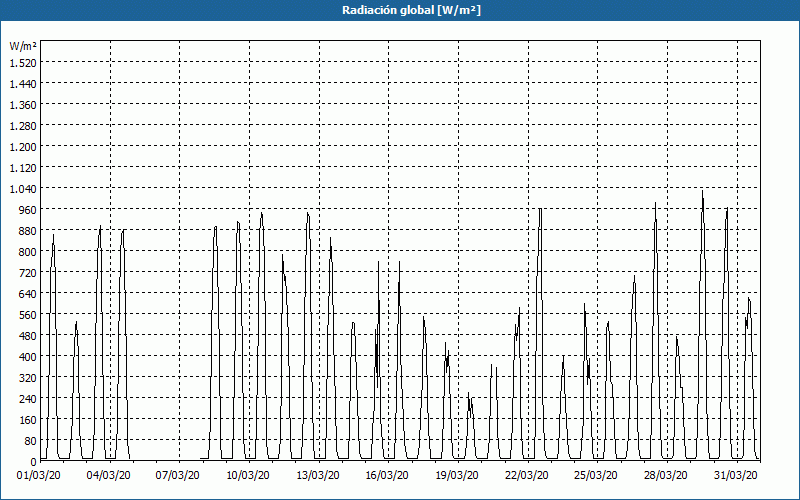The image size is (800, 500).
Task: Click the 31/03/20 date label
Action: [x=736, y=476]
